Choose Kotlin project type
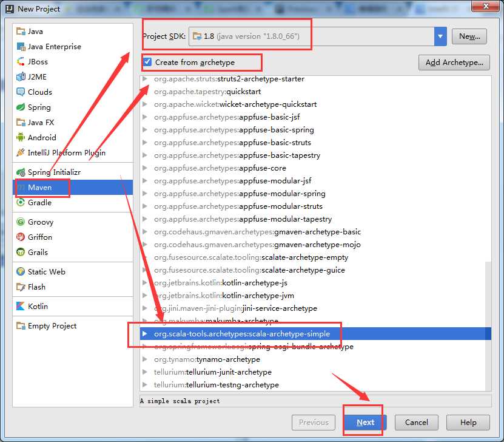The width and height of the screenshot is (504, 442). (x=73, y=306)
